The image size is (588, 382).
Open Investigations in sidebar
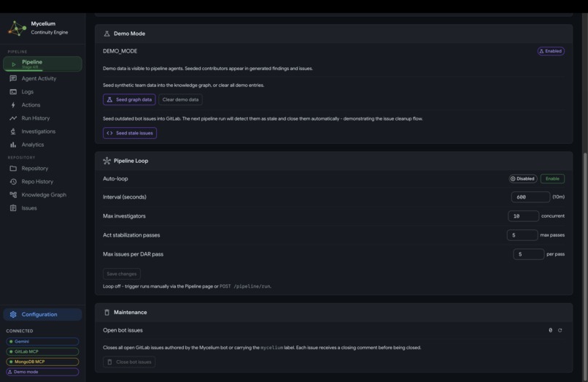[x=38, y=131]
